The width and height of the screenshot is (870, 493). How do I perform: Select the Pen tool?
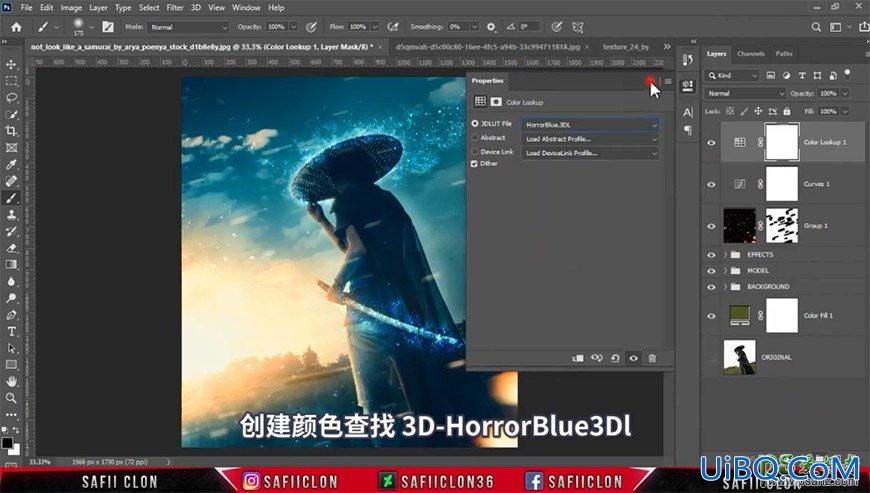tap(11, 315)
